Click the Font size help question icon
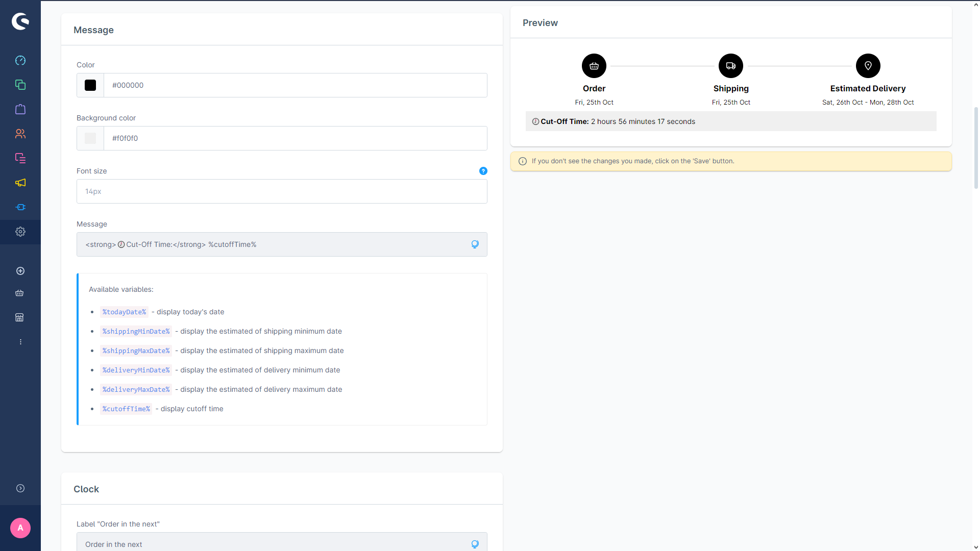This screenshot has height=551, width=980. [x=483, y=171]
